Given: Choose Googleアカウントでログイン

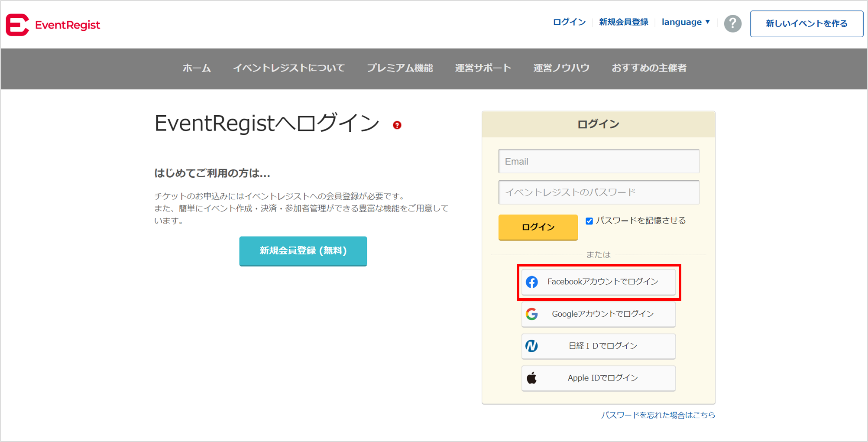Looking at the screenshot, I should coord(598,314).
